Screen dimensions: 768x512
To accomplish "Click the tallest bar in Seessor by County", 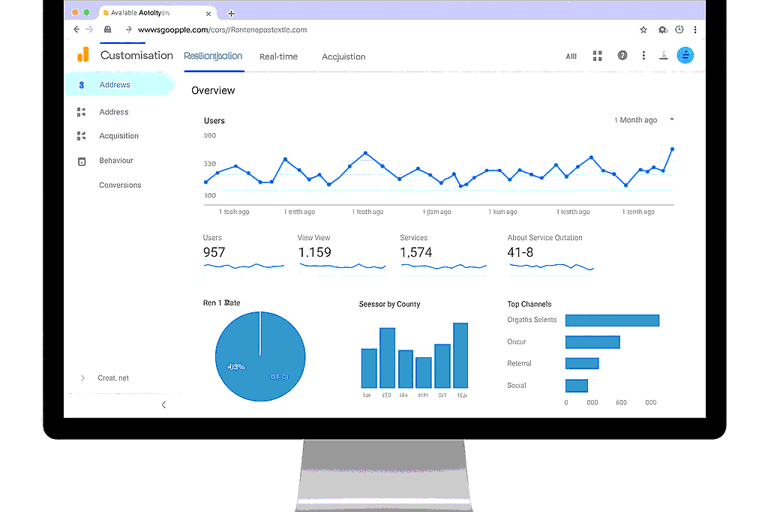I will (x=460, y=355).
